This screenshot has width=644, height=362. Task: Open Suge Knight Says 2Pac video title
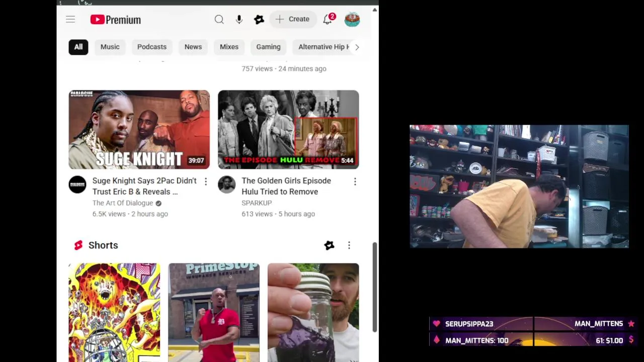144,186
